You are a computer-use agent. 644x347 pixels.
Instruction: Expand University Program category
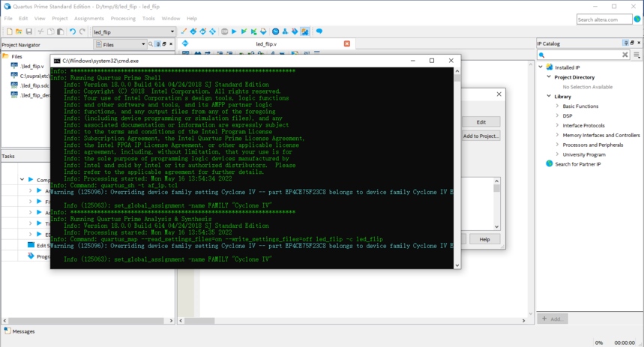tap(557, 154)
